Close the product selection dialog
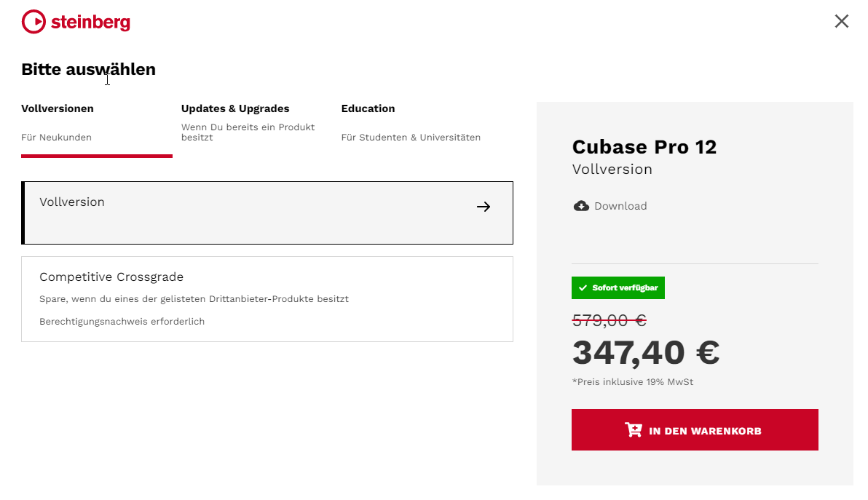Image resolution: width=868 pixels, height=500 pixels. click(x=841, y=21)
